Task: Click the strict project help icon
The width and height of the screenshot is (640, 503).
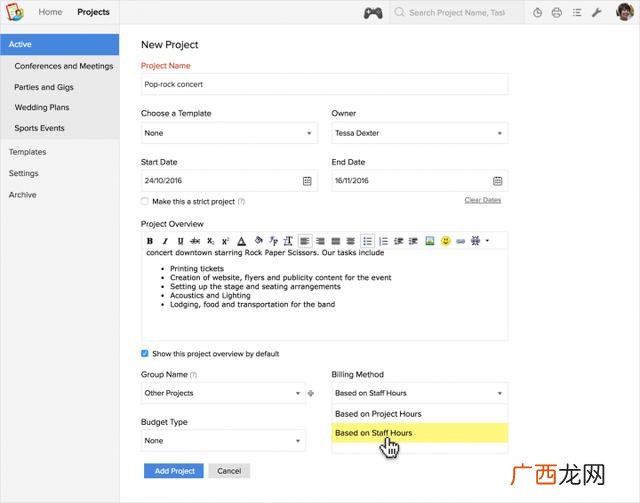Action: (x=241, y=201)
